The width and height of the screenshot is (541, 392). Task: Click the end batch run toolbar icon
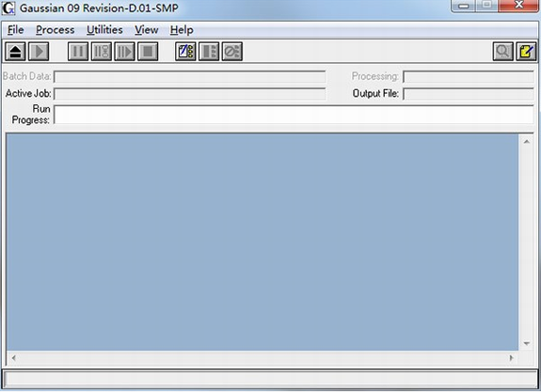pos(209,52)
